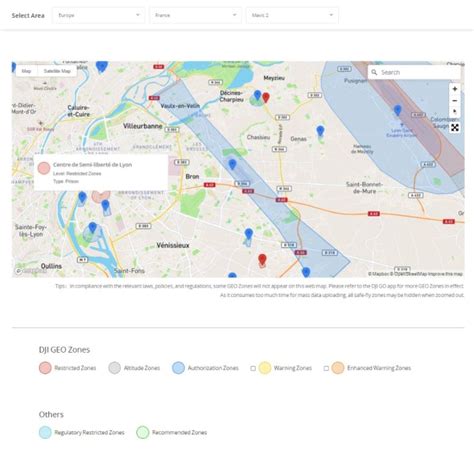Toggle fullscreen map with the expand arrows icon
The width and height of the screenshot is (474, 451).
[455, 127]
